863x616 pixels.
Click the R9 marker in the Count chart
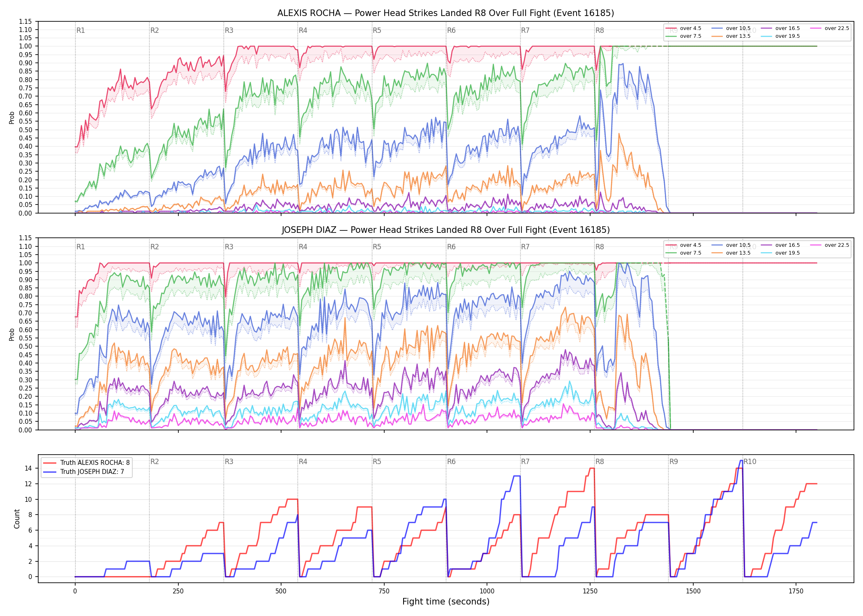[674, 462]
